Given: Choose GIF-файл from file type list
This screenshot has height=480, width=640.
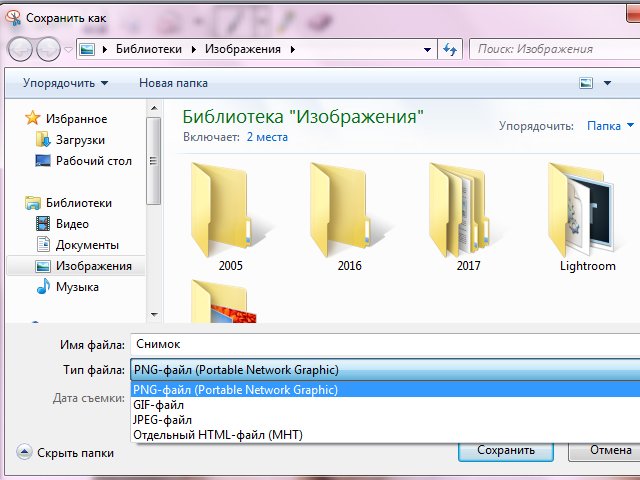Looking at the screenshot, I should point(385,405).
